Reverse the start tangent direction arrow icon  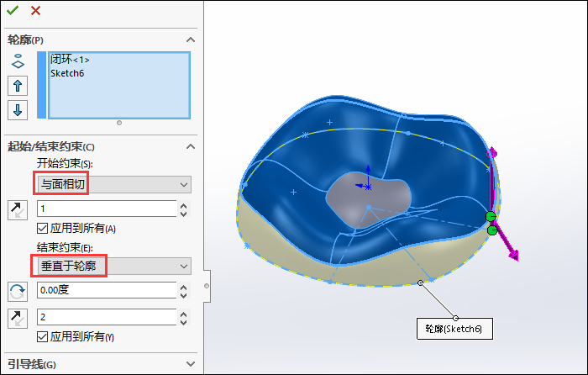tap(18, 210)
